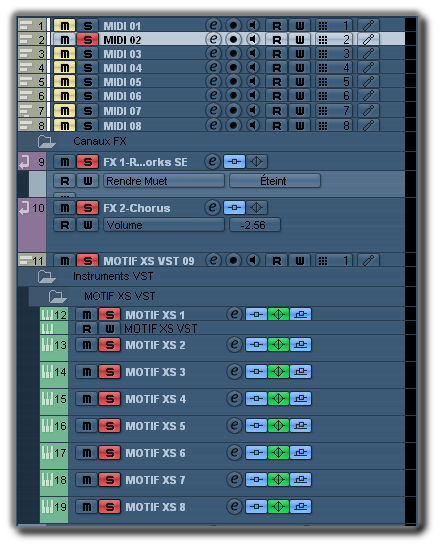Expand the MOTIF XS VST subfolder
444x552 pixels.
click(57, 296)
